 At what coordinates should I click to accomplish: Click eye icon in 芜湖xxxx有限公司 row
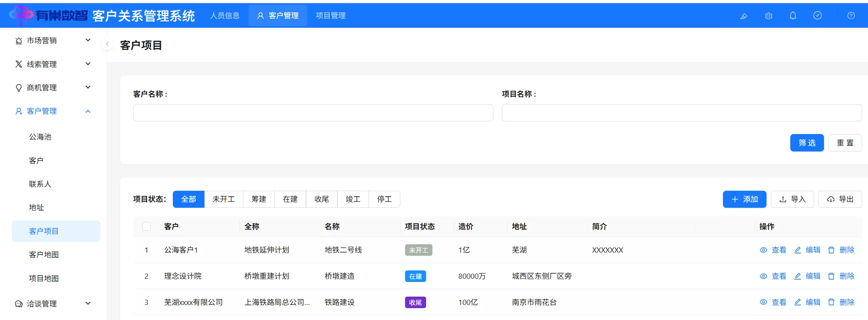(763, 302)
